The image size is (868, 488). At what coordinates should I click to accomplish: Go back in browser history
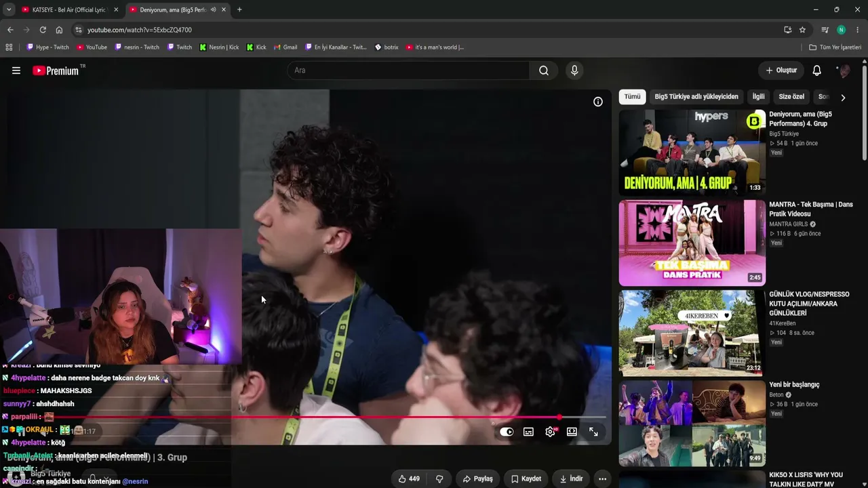[10, 30]
